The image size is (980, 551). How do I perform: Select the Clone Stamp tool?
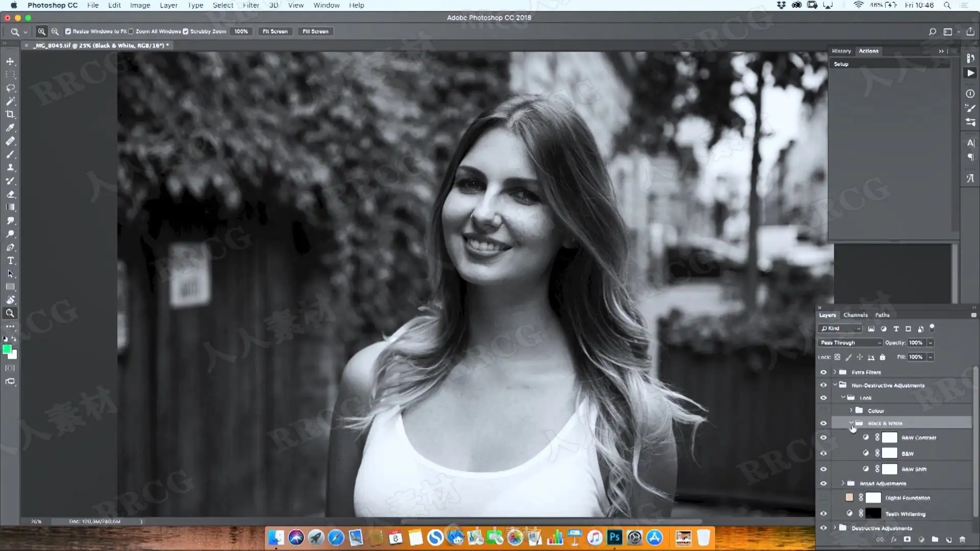point(10,167)
